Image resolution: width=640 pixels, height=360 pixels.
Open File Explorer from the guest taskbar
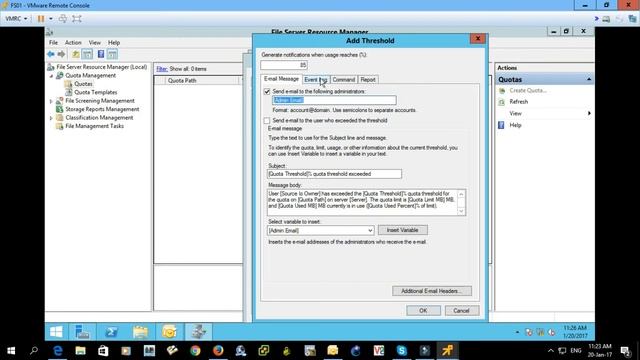coord(140,332)
